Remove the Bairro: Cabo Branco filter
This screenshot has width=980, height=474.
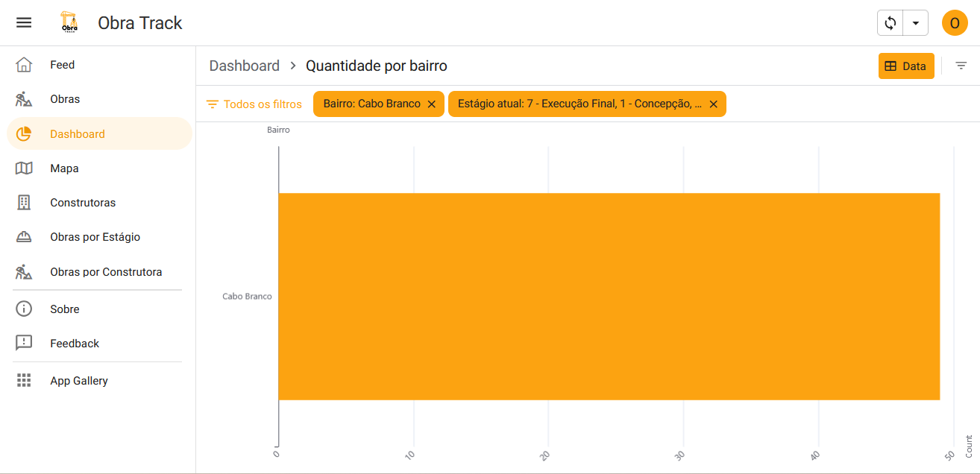click(431, 104)
